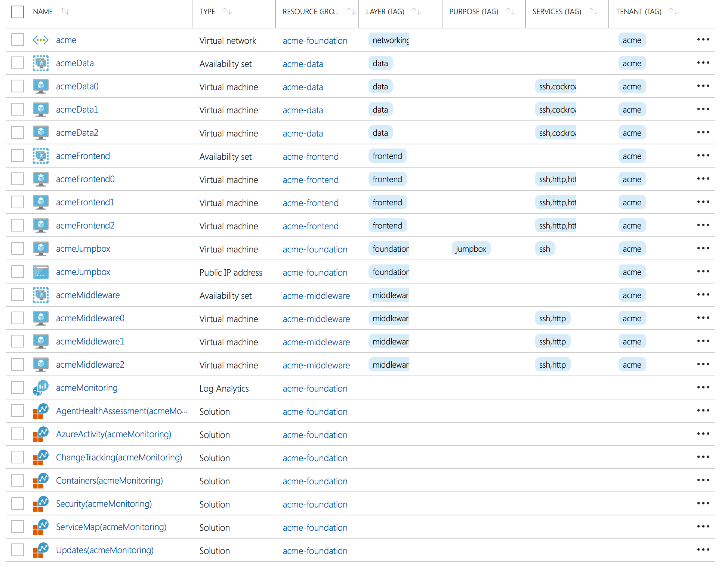Open the acme-frontend resource group for acmeFrontend2
Viewport: 728px width, 573px height.
tap(311, 226)
